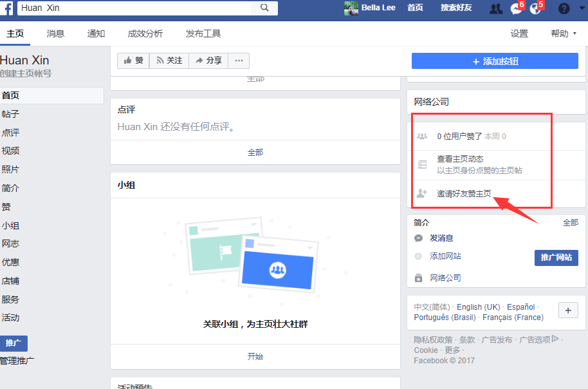
Task: Click the people icon beside 0 位用户赞了
Action: (422, 137)
